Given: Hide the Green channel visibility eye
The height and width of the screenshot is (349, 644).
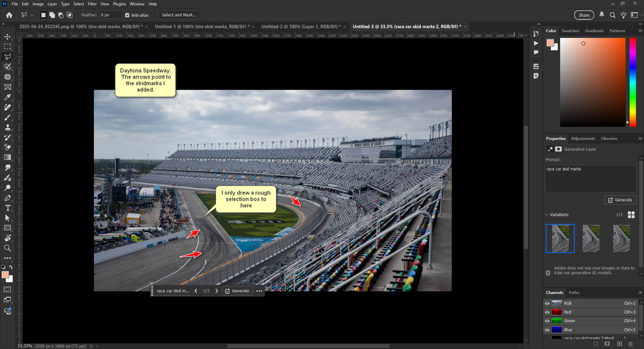Looking at the screenshot, I should (547, 321).
